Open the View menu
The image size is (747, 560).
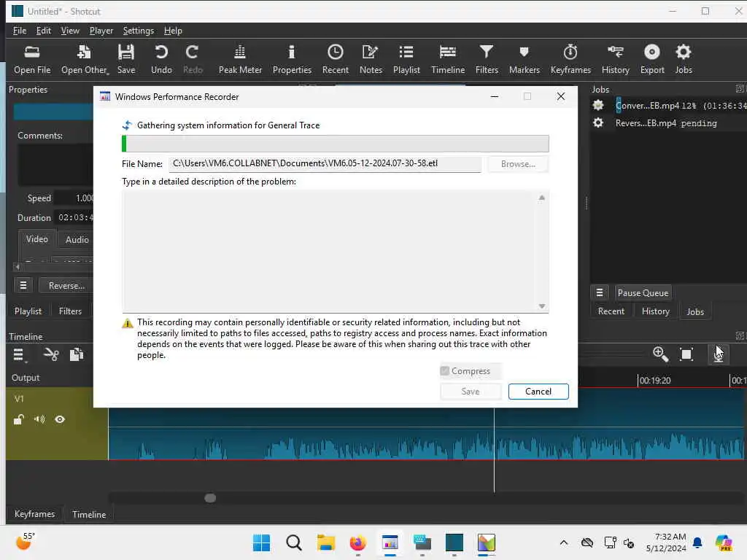[70, 31]
